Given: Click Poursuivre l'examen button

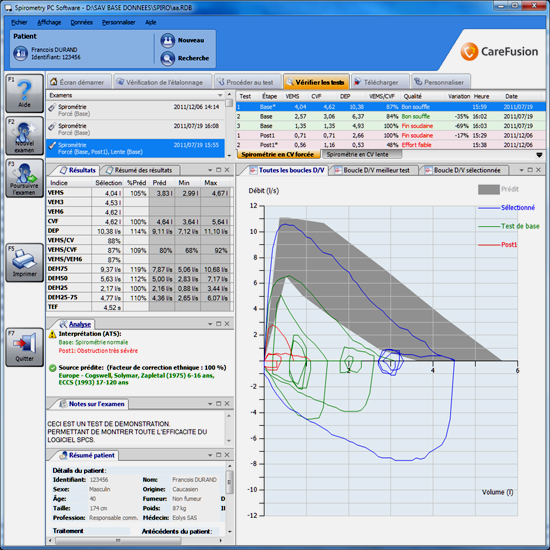Looking at the screenshot, I should pos(24,178).
